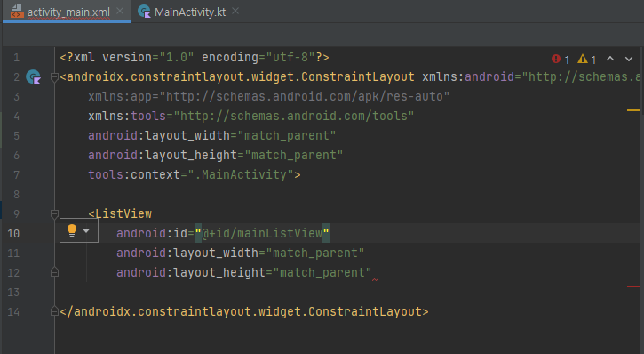This screenshot has height=354, width=644.
Task: Jump to the yellow warning stripe mark on the scrollbar
Action: point(633,110)
